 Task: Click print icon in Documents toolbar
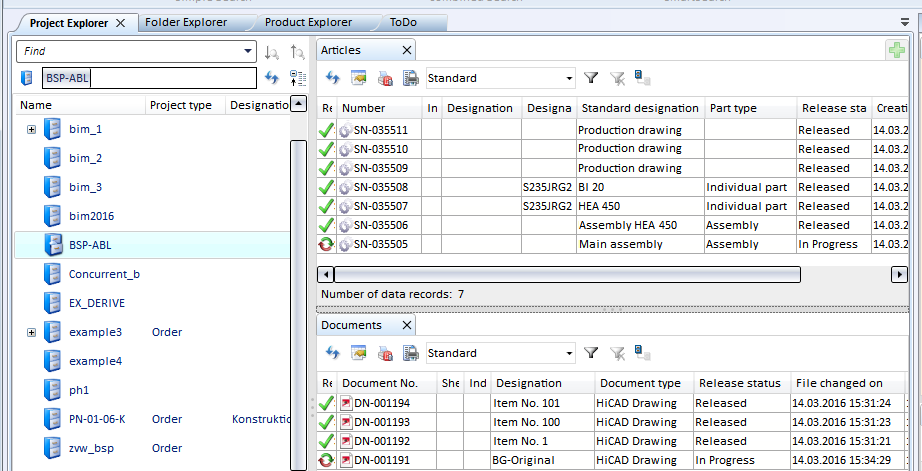point(410,353)
